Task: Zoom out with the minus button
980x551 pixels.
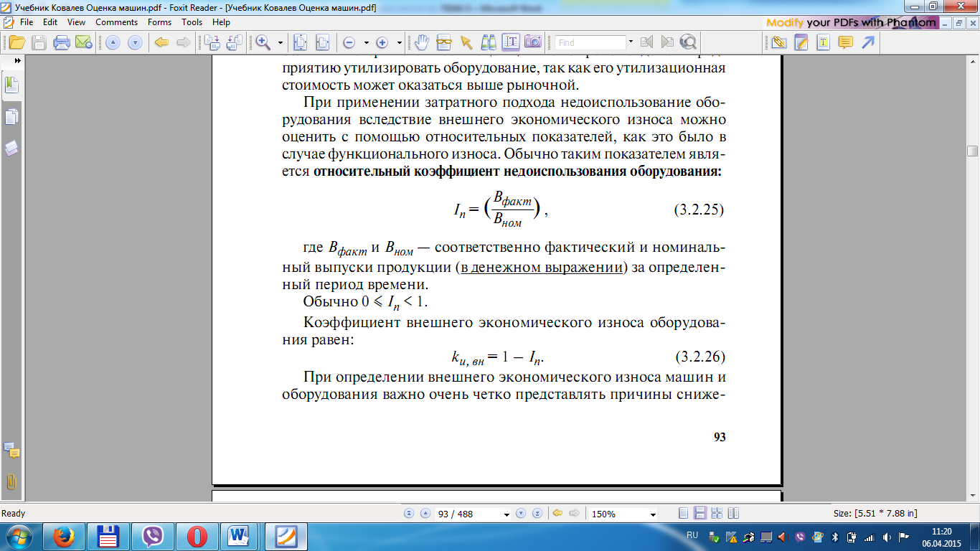Action: coord(349,42)
